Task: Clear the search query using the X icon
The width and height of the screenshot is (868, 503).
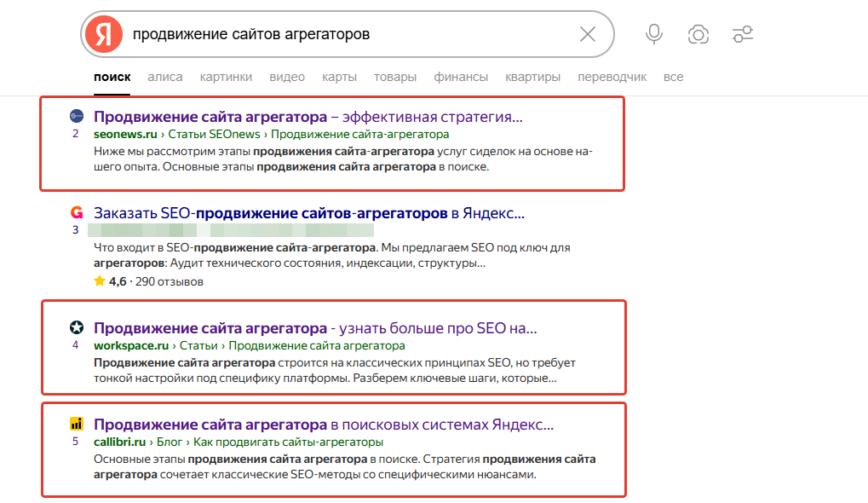Action: [x=587, y=34]
